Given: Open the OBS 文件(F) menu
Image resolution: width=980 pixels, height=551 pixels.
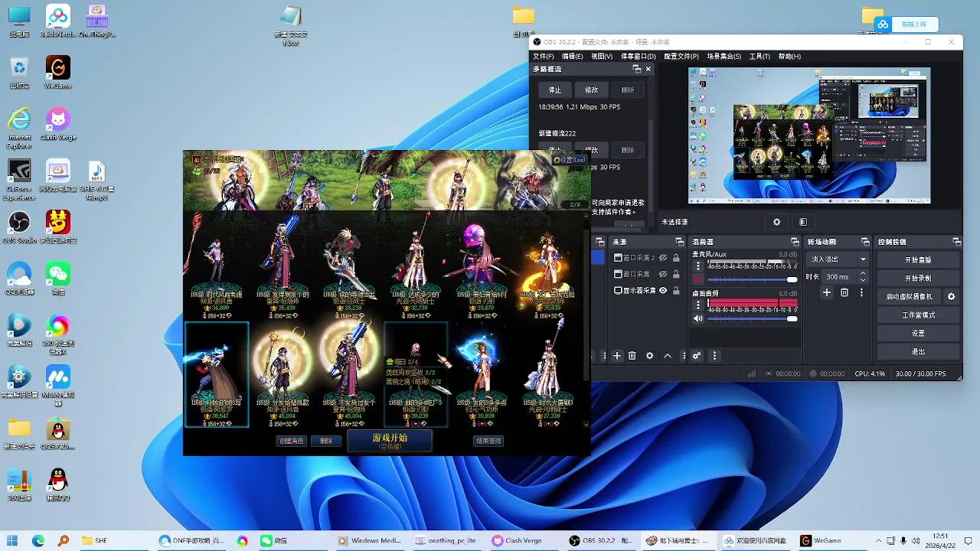Looking at the screenshot, I should 544,56.
